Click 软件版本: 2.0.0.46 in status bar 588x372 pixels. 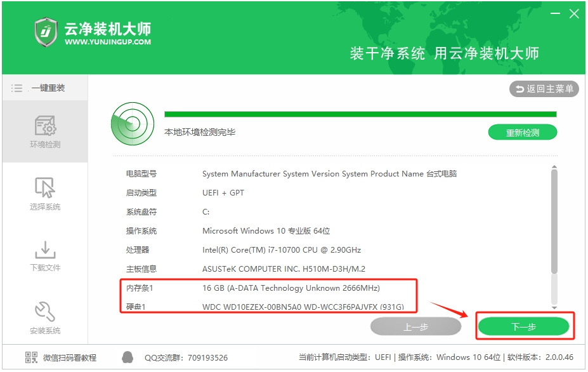(540, 357)
